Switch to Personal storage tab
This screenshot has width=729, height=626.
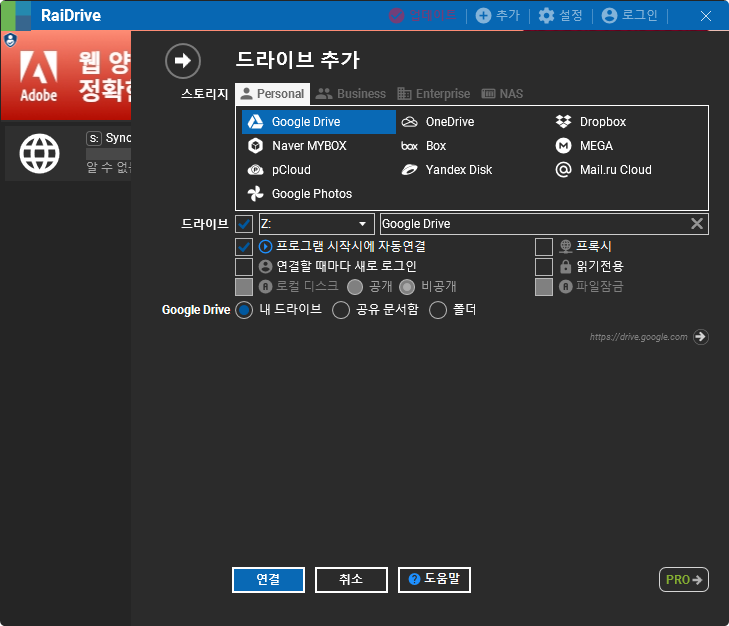point(272,94)
